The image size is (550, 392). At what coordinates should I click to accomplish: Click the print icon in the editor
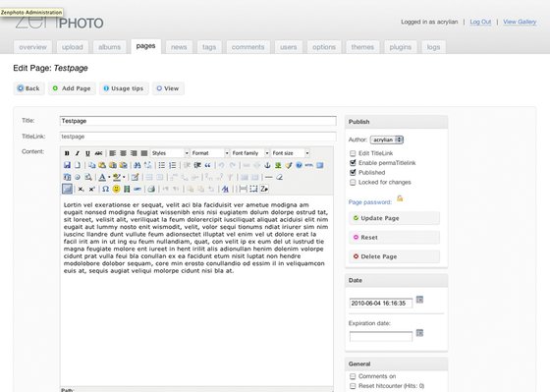[x=151, y=189]
